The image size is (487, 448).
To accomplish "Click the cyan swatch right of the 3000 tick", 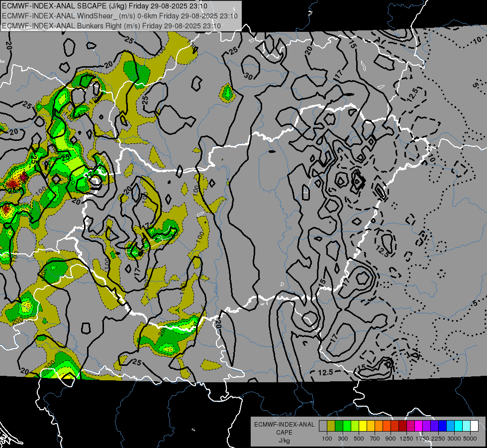I will coord(459,426).
